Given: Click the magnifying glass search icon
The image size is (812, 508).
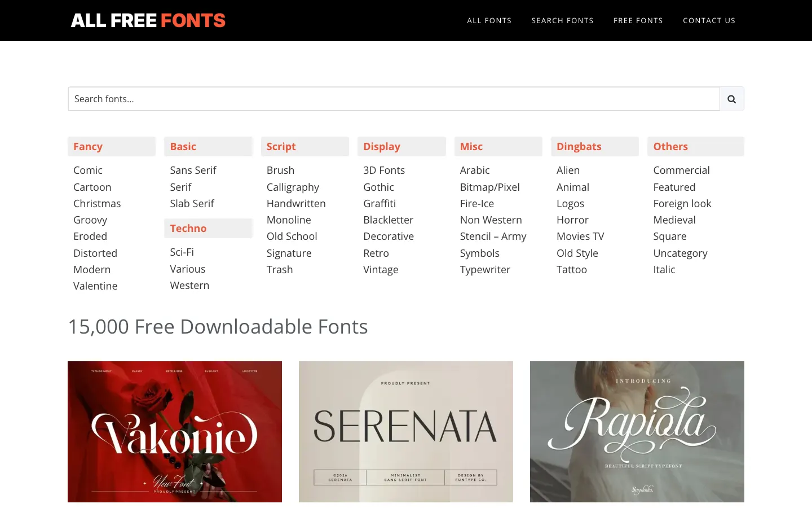Looking at the screenshot, I should tap(731, 99).
